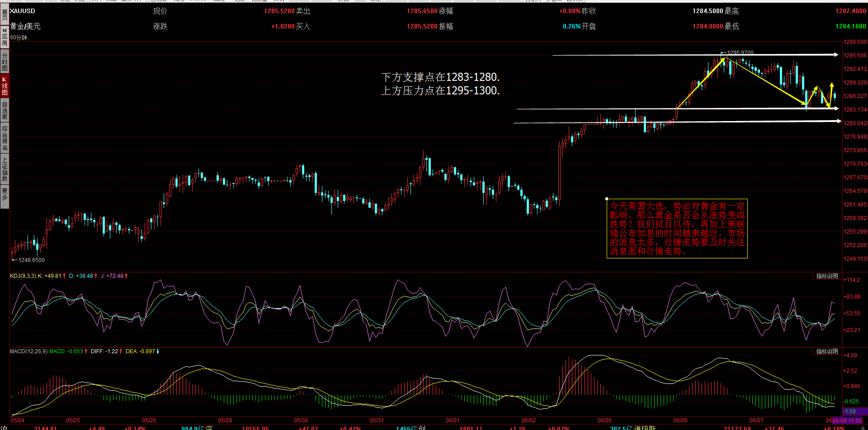Click the MACD(12,26,9) indicator label

point(28,351)
